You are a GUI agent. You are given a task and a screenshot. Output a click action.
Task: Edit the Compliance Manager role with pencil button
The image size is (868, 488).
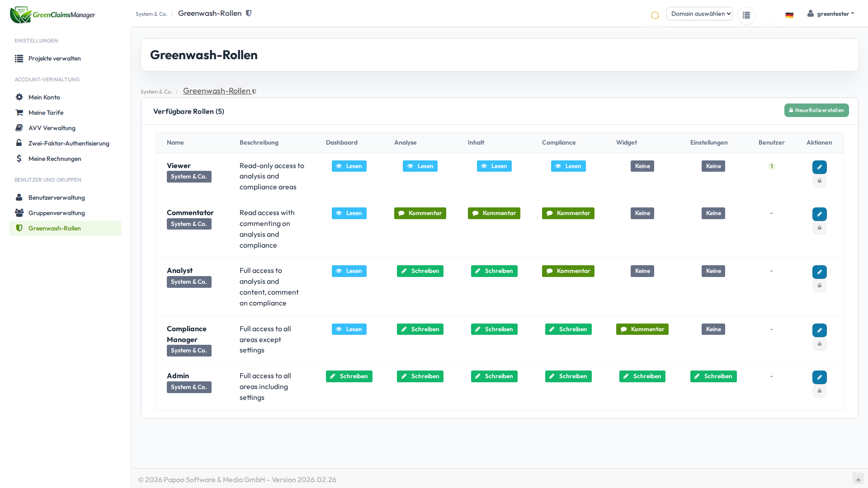[x=819, y=330]
